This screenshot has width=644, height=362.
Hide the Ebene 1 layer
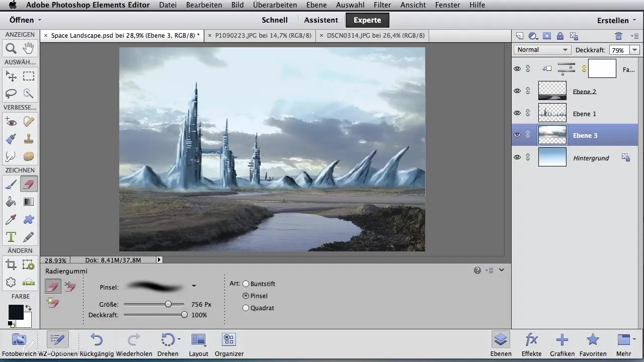tap(517, 113)
